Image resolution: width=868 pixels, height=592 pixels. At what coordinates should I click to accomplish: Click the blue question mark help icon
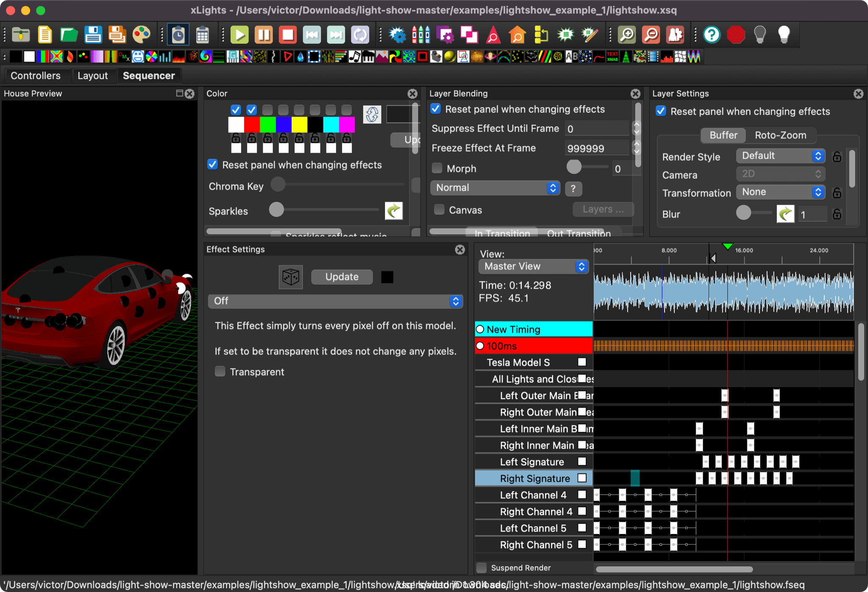(712, 35)
